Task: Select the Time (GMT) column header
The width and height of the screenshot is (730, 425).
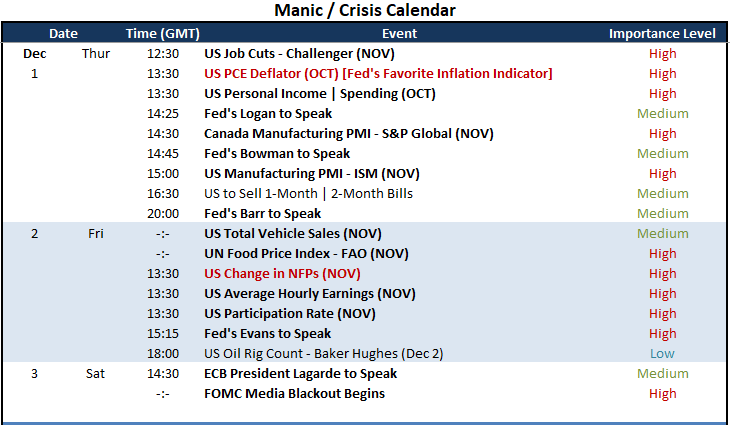Action: pyautogui.click(x=162, y=34)
